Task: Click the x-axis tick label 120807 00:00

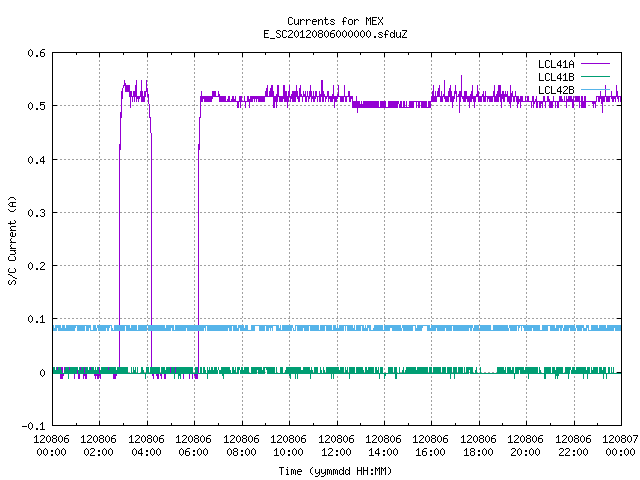Action: coord(620,446)
